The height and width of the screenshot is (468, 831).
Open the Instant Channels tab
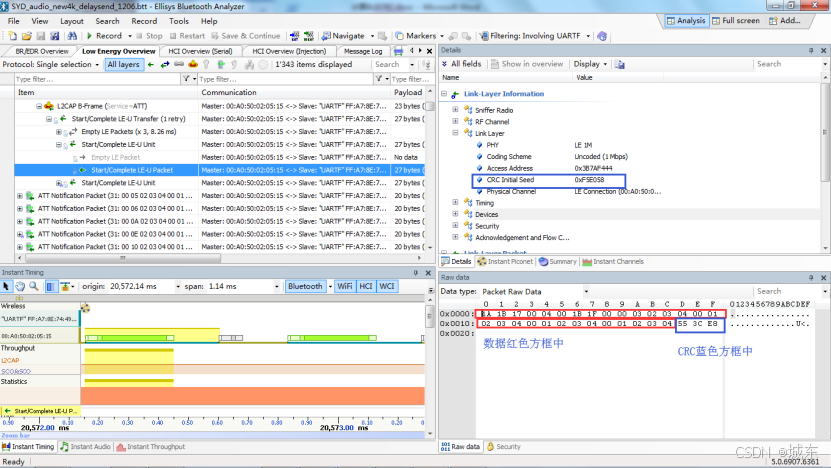[x=613, y=261]
